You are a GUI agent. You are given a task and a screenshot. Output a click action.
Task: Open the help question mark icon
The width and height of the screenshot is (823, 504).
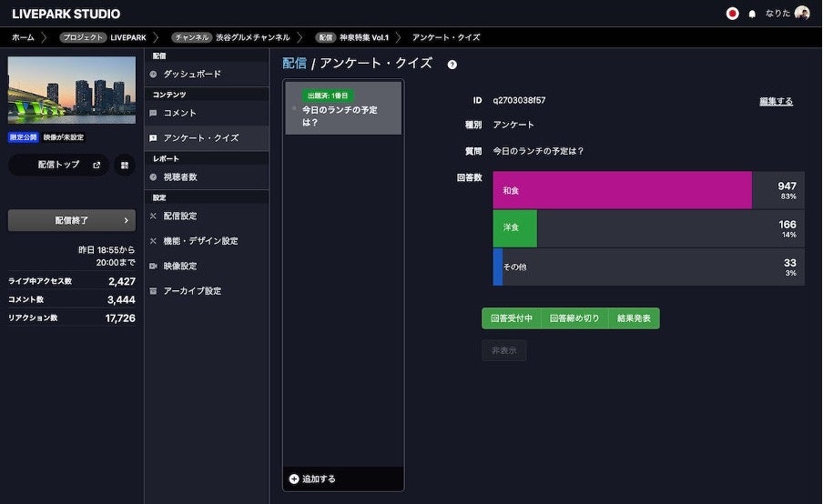(452, 65)
